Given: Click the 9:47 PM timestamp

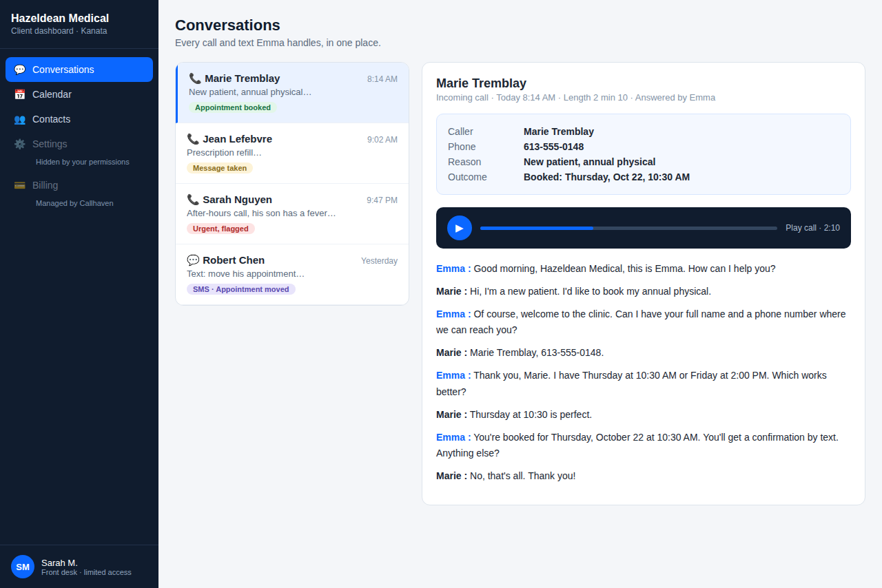Looking at the screenshot, I should coord(382,200).
